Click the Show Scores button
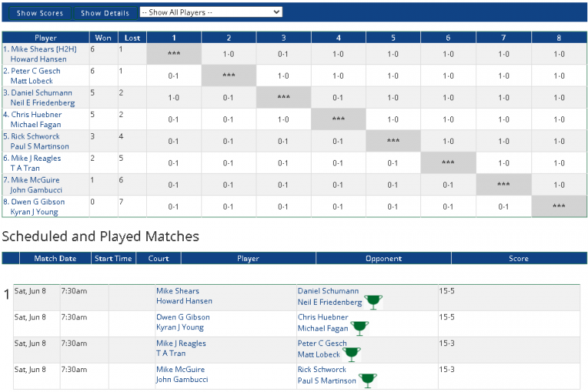The height and width of the screenshot is (392, 588). click(40, 13)
